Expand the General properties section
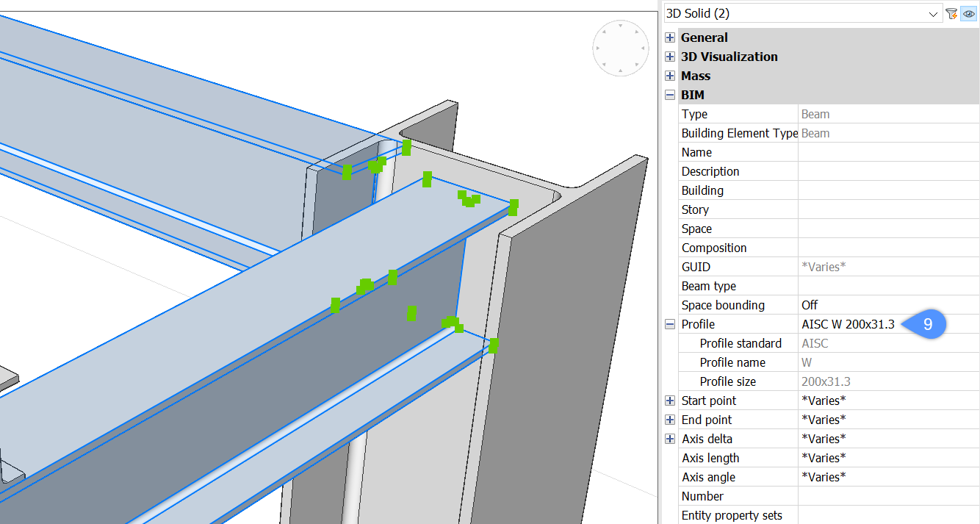 pyautogui.click(x=670, y=37)
